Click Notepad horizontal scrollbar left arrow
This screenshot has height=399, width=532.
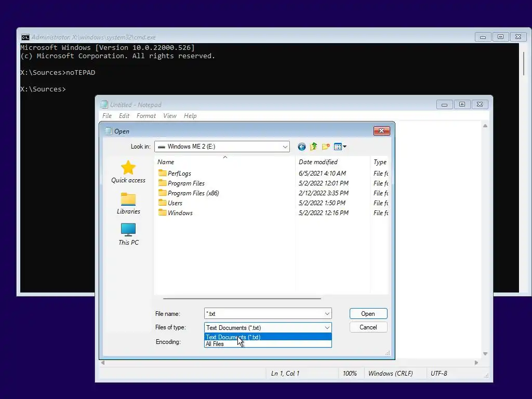coord(103,363)
